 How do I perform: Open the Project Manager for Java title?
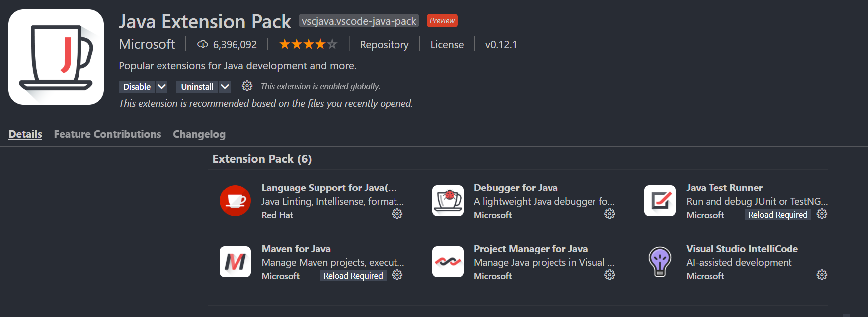[531, 249]
